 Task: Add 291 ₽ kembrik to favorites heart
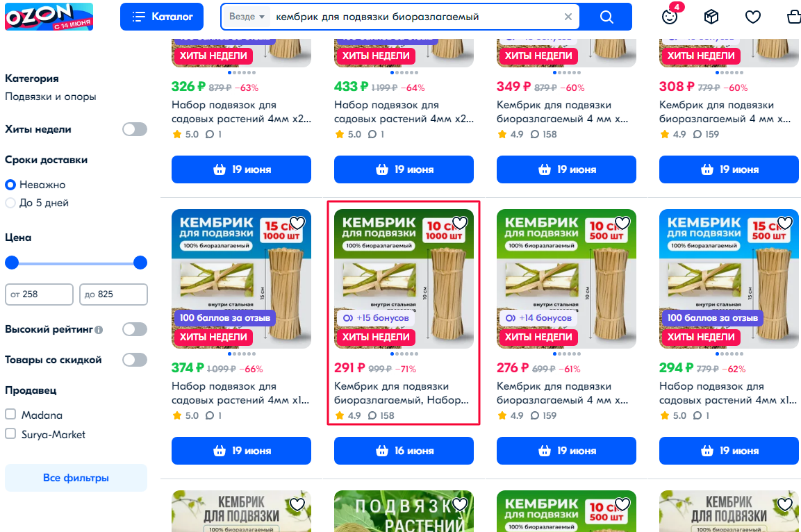point(460,223)
